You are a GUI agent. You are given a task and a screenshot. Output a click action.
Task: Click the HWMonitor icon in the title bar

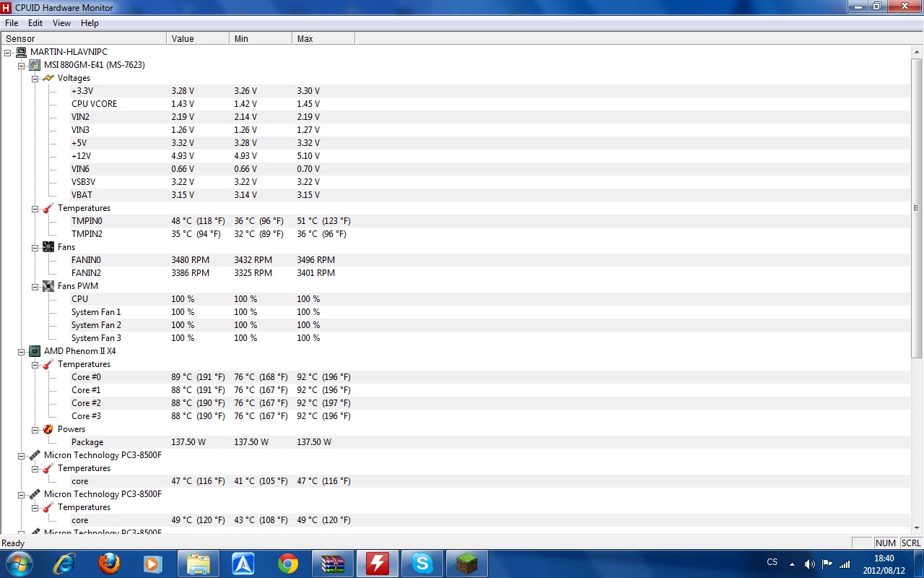click(x=6, y=7)
